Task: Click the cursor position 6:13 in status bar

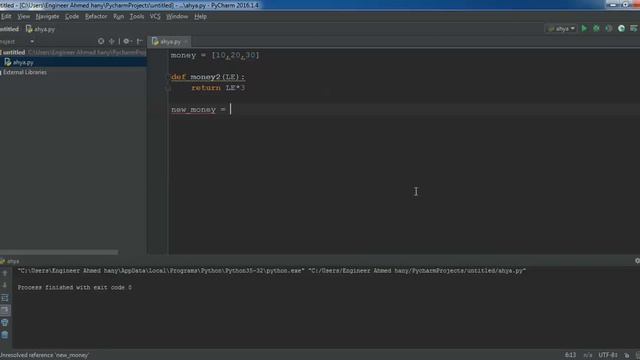Action: (570, 355)
